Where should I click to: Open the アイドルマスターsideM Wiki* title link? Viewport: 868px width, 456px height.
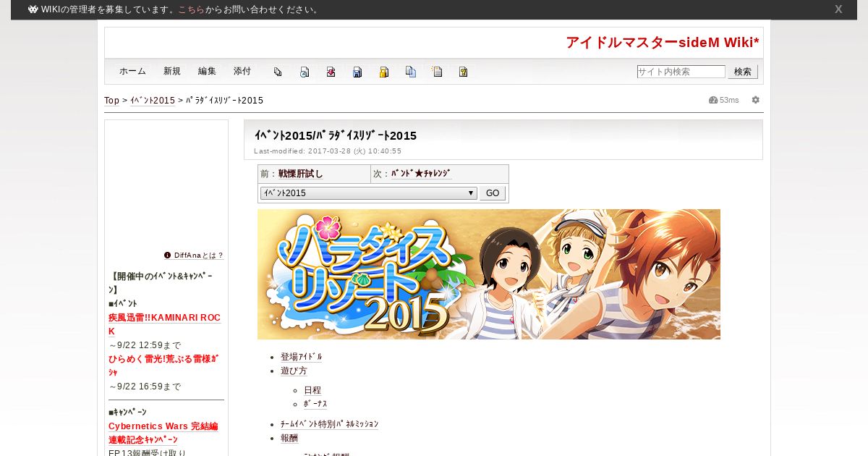pyautogui.click(x=663, y=43)
